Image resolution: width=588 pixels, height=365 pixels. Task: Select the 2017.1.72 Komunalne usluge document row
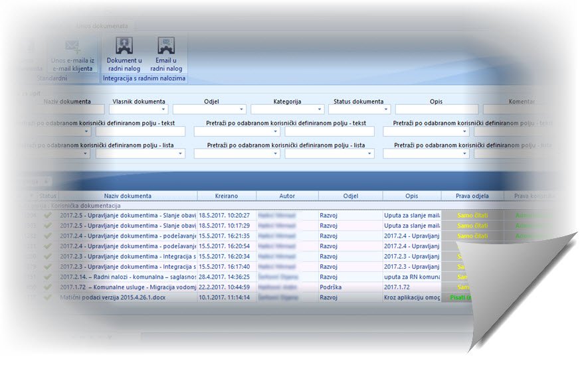(128, 287)
